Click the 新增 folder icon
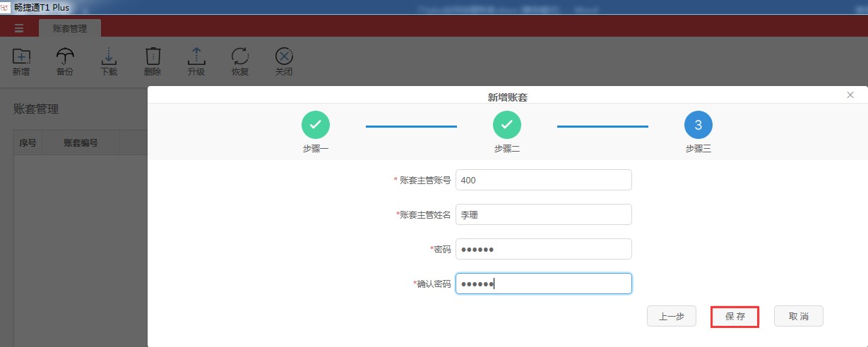 [21, 56]
